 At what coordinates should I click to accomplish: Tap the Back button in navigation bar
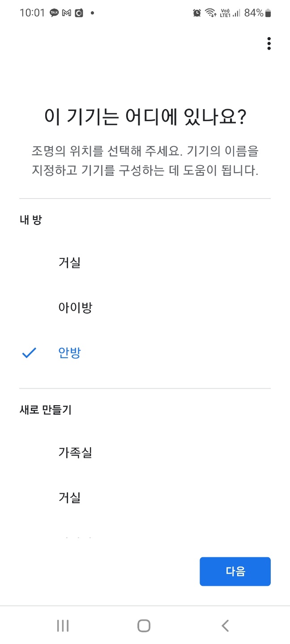(x=226, y=626)
